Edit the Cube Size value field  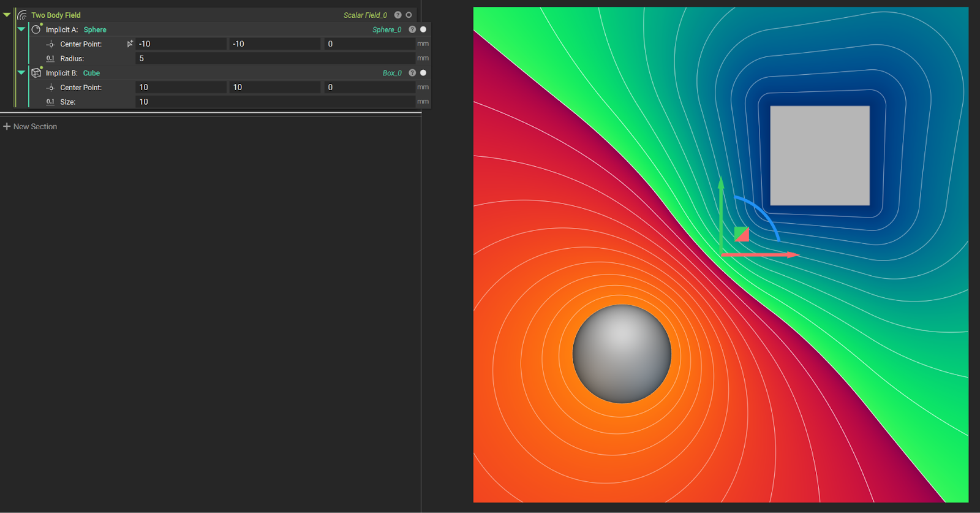(x=276, y=102)
